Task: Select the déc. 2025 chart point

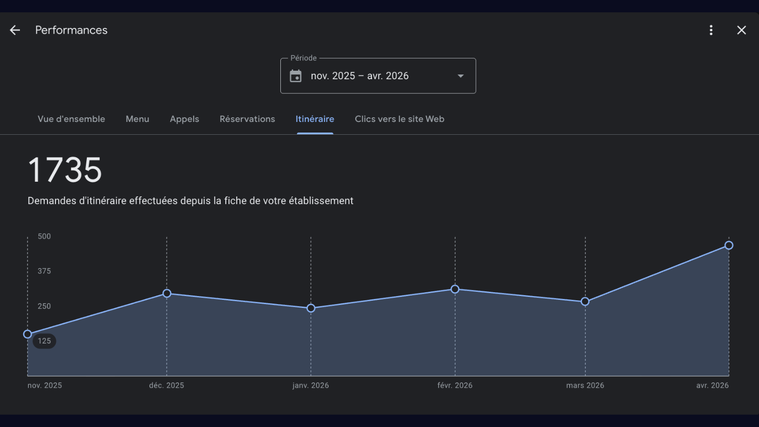Action: [x=167, y=294]
